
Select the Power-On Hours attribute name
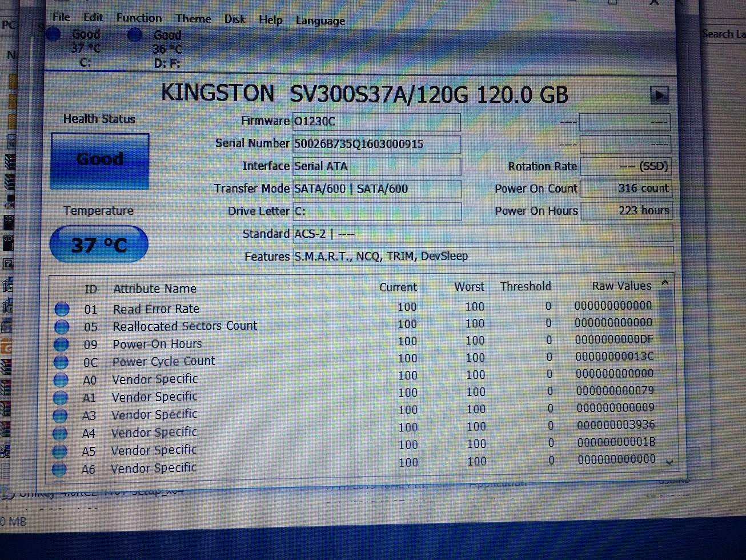157,344
